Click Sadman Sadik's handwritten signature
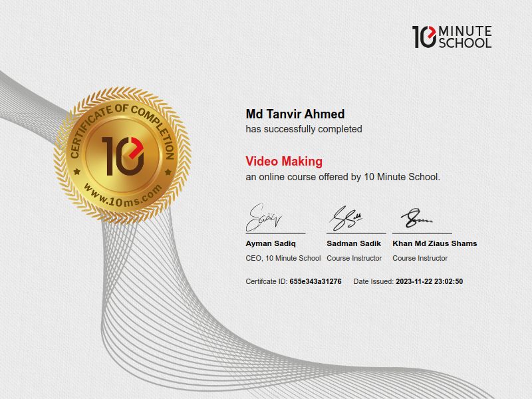The width and height of the screenshot is (532, 399). [x=346, y=216]
